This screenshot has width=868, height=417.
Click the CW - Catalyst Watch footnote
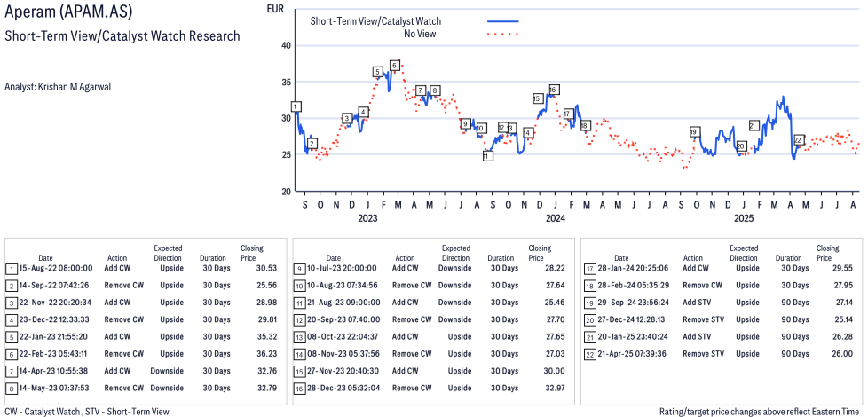pos(86,412)
